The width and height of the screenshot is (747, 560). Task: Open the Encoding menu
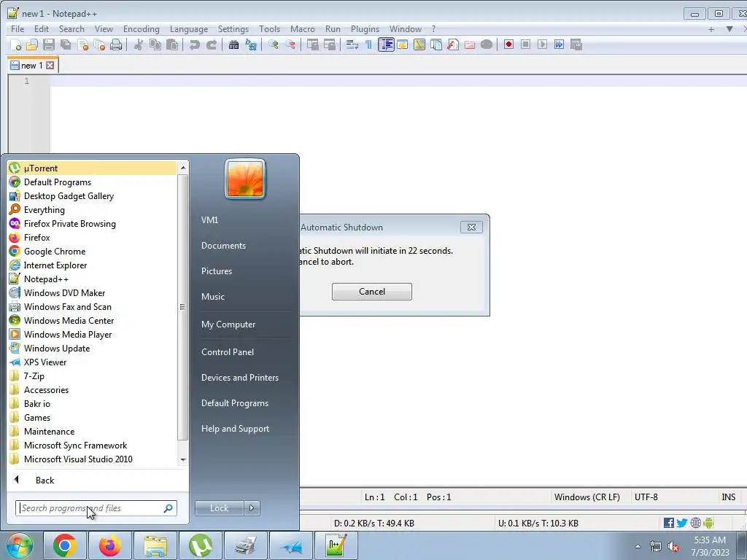pyautogui.click(x=141, y=29)
